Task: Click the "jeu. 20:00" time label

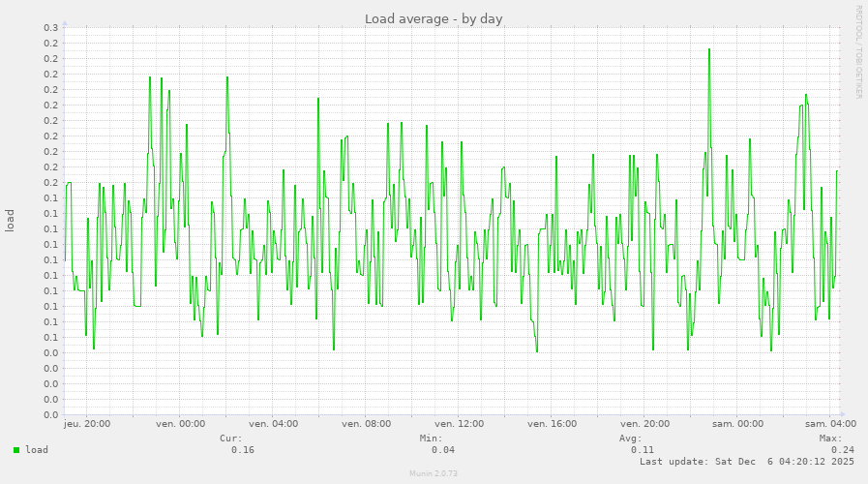Action: point(87,424)
